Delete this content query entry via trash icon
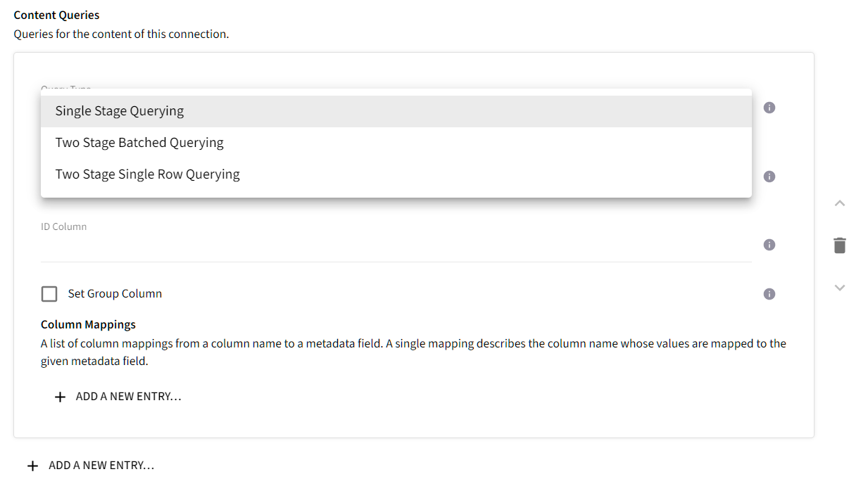Image resolution: width=868 pixels, height=486 pixels. [839, 245]
